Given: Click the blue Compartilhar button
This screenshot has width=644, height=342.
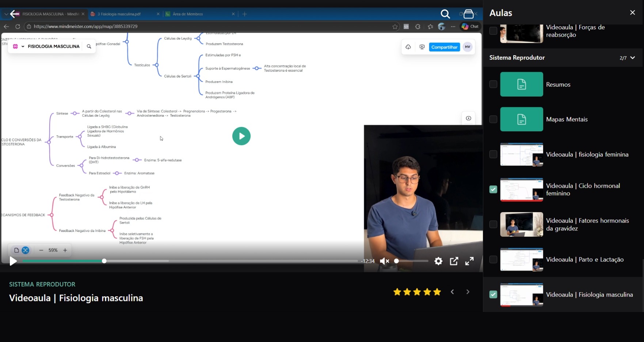Looking at the screenshot, I should 444,47.
